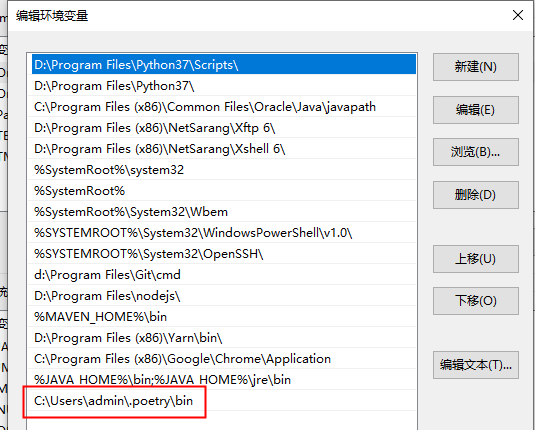Click the 编辑(E) button
Screen dimensions: 535x430
(x=476, y=110)
